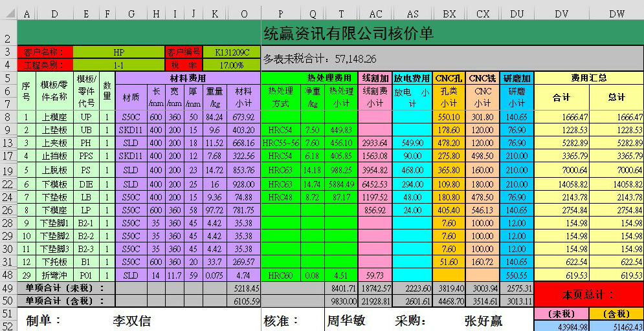Click the 单项合计（未税） label cell
Screen dimensions: 644x331
pos(66,288)
